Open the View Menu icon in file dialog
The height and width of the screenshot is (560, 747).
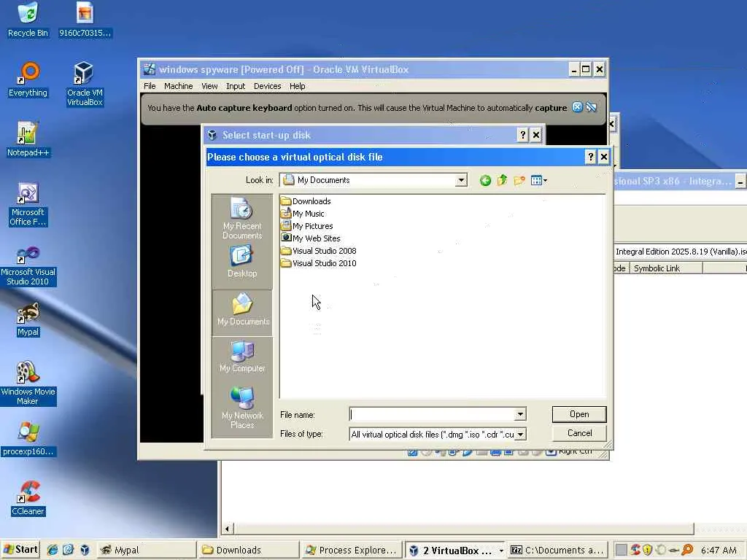(x=539, y=181)
